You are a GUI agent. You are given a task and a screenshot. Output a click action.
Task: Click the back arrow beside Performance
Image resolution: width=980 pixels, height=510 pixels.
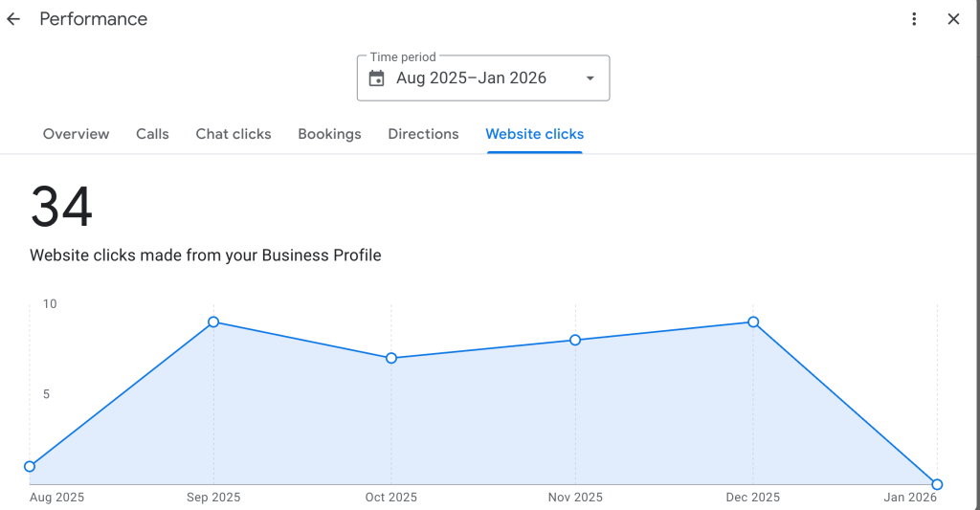13,19
